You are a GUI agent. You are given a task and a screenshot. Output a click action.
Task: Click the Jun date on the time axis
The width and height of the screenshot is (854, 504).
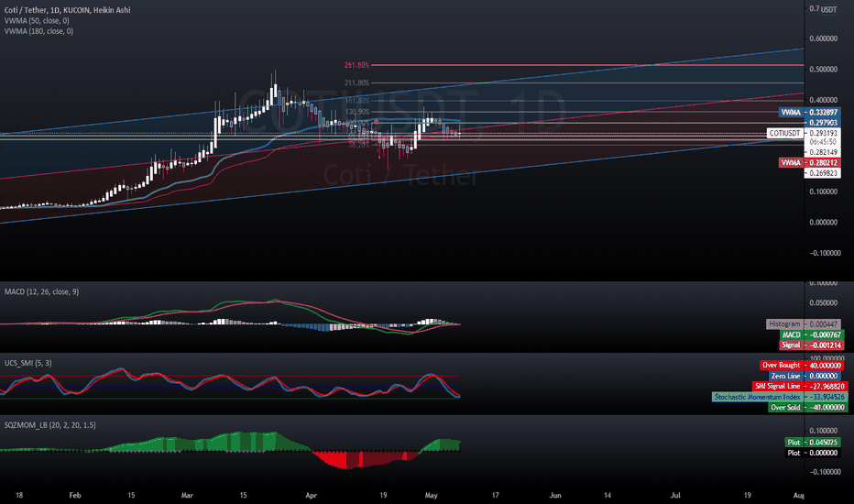pyautogui.click(x=555, y=495)
